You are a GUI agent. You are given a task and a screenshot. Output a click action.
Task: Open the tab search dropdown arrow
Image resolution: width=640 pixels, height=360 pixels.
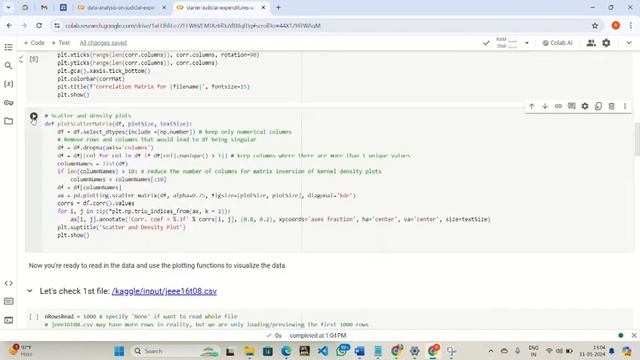click(8, 7)
